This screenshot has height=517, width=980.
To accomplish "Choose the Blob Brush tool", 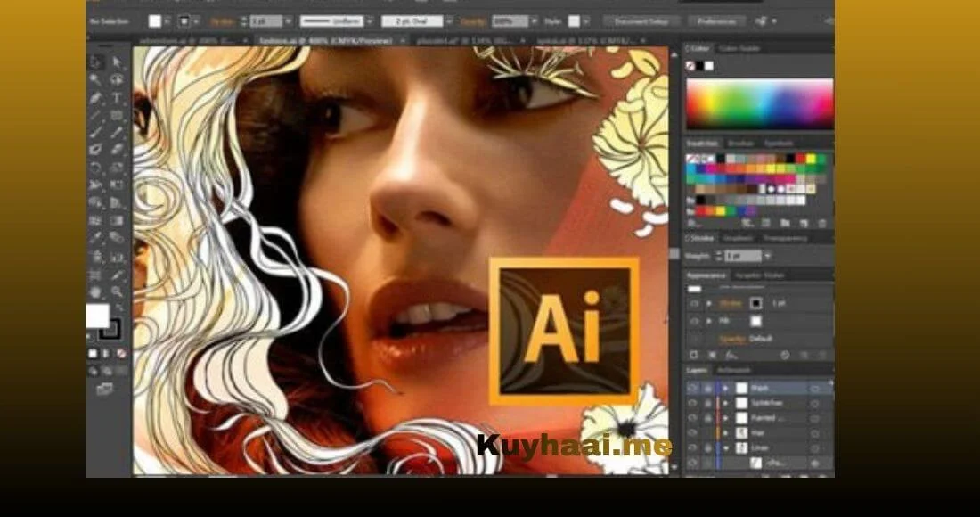I will click(95, 150).
